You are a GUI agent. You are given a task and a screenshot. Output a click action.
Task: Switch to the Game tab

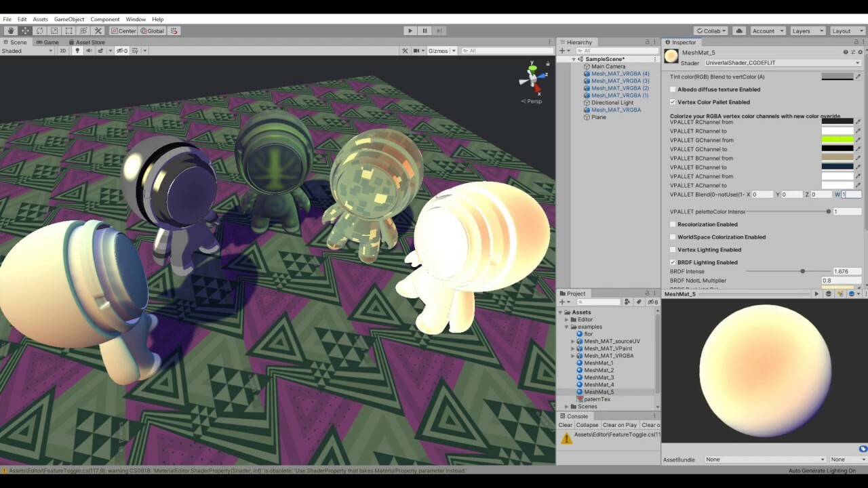coord(47,42)
